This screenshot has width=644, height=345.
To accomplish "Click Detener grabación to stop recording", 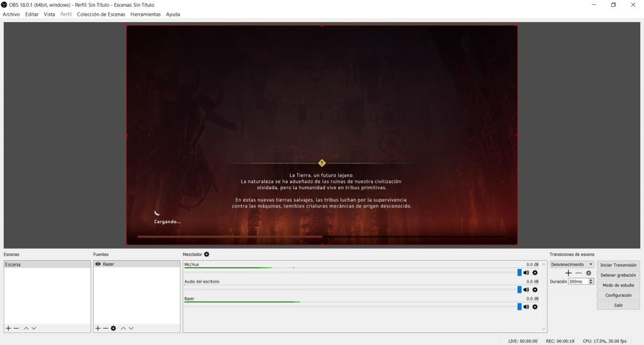I will pos(618,275).
